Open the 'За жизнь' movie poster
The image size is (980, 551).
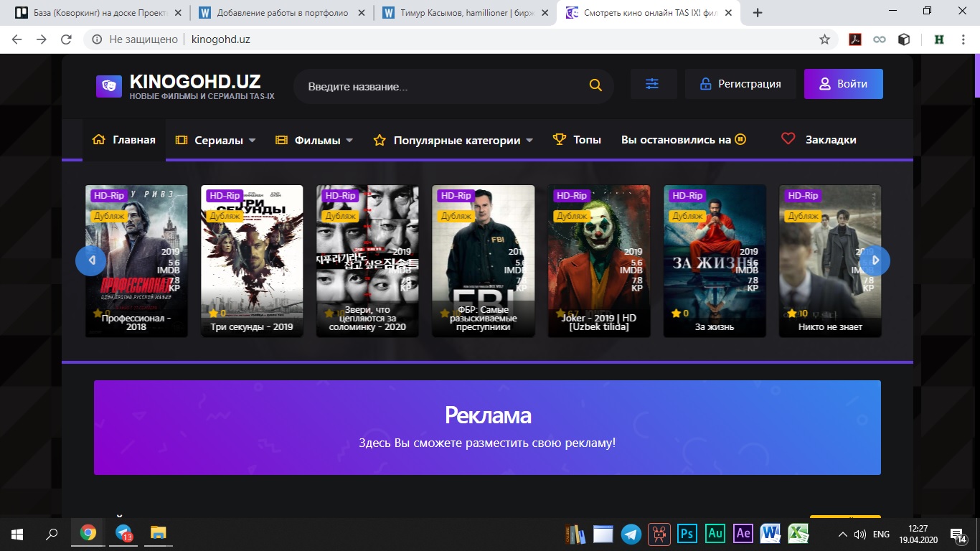pyautogui.click(x=715, y=261)
